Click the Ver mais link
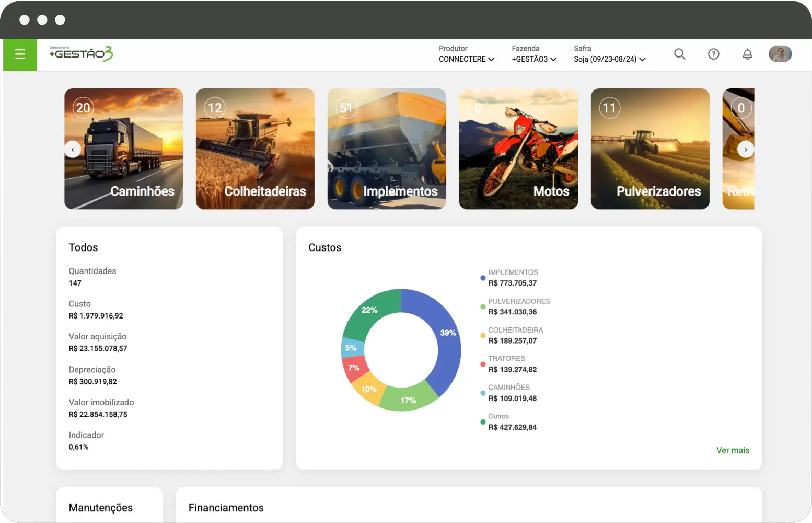Image resolution: width=812 pixels, height=523 pixels. [733, 450]
